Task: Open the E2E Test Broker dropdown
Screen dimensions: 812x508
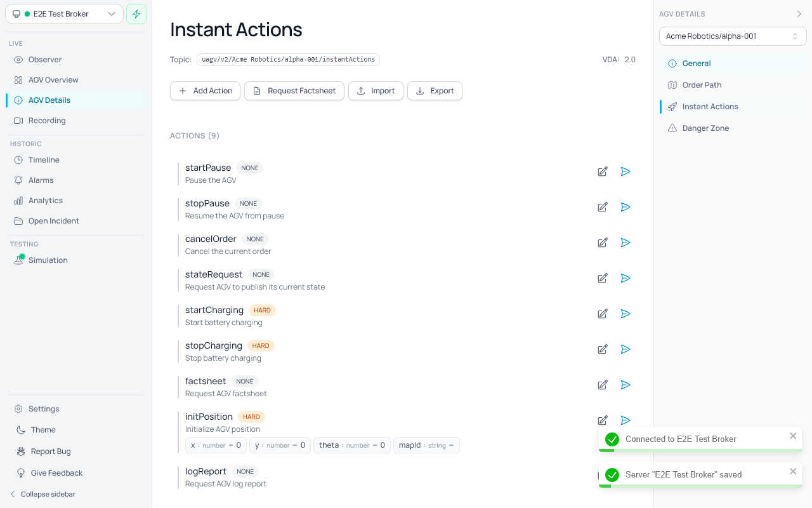Action: [64, 14]
